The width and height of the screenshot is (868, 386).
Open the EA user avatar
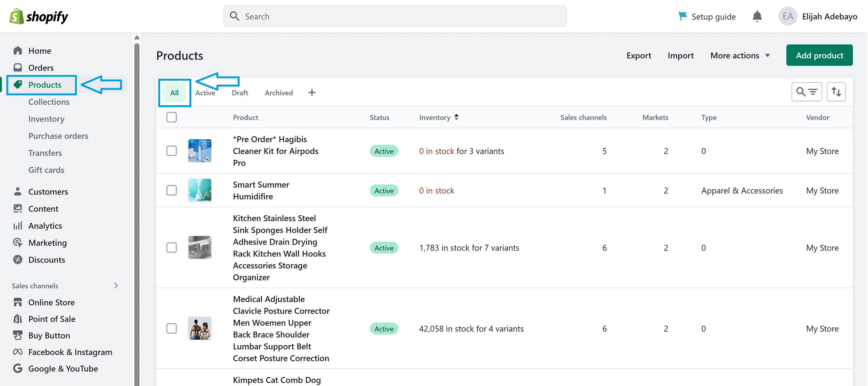[787, 16]
